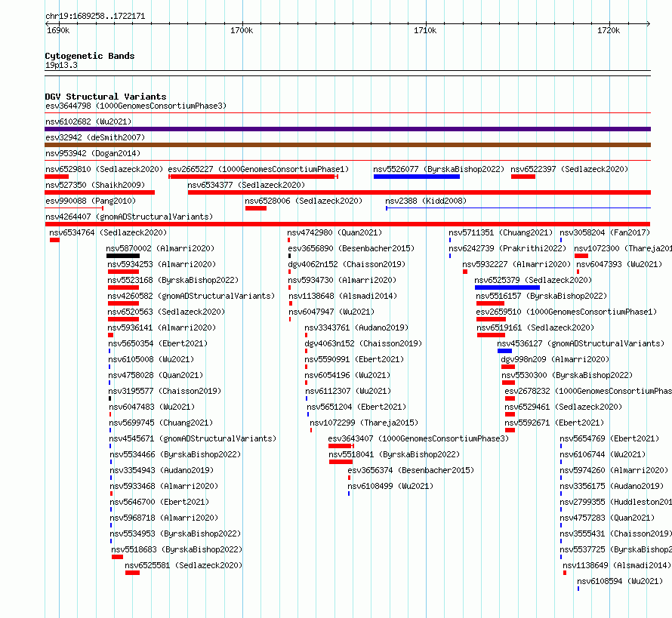Open nsv1138649 (Alsmadi2014) label
The width and height of the screenshot is (672, 618).
[x=617, y=565]
